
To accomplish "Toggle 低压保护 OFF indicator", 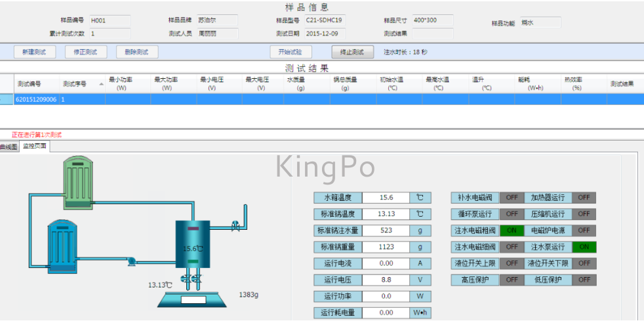I will click(x=584, y=280).
